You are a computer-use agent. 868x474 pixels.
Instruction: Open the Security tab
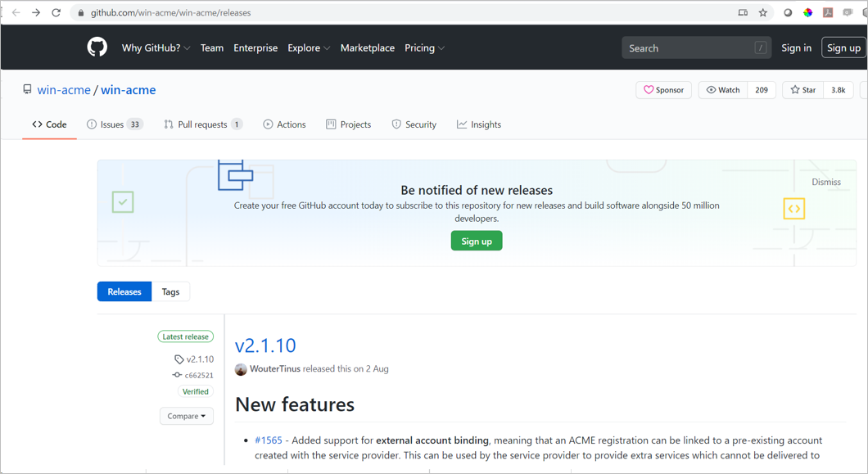(414, 124)
